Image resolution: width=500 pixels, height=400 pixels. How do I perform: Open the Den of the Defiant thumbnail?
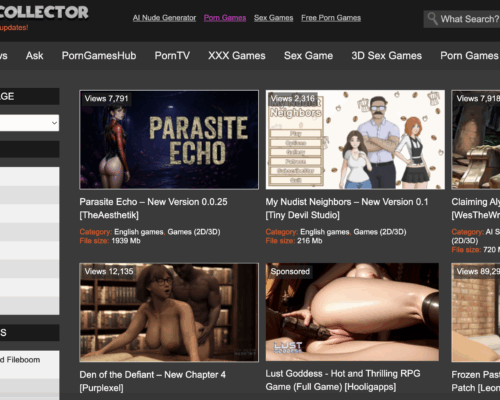pos(169,312)
